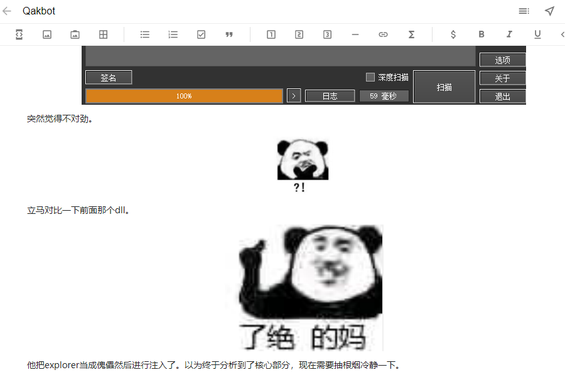Screen dimensions: 565x392
Task: Click the orange 100% progress bar
Action: point(184,96)
